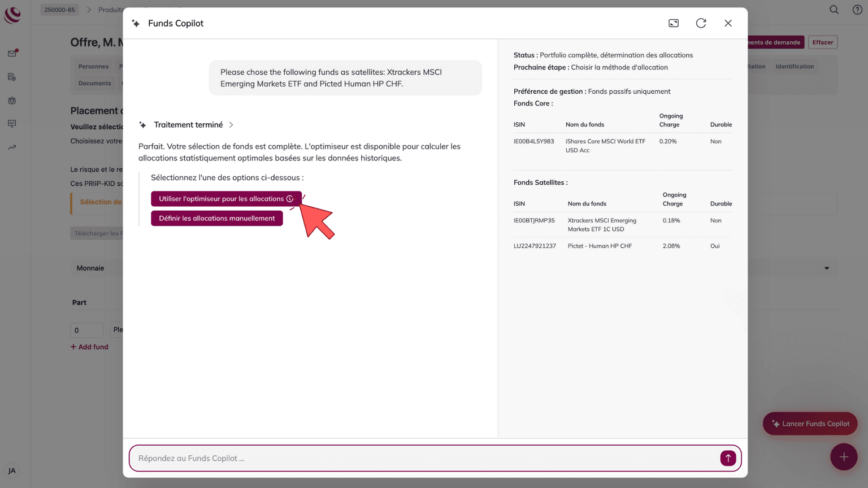868x488 pixels.
Task: Switch to the Identification tab
Action: pyautogui.click(x=794, y=67)
